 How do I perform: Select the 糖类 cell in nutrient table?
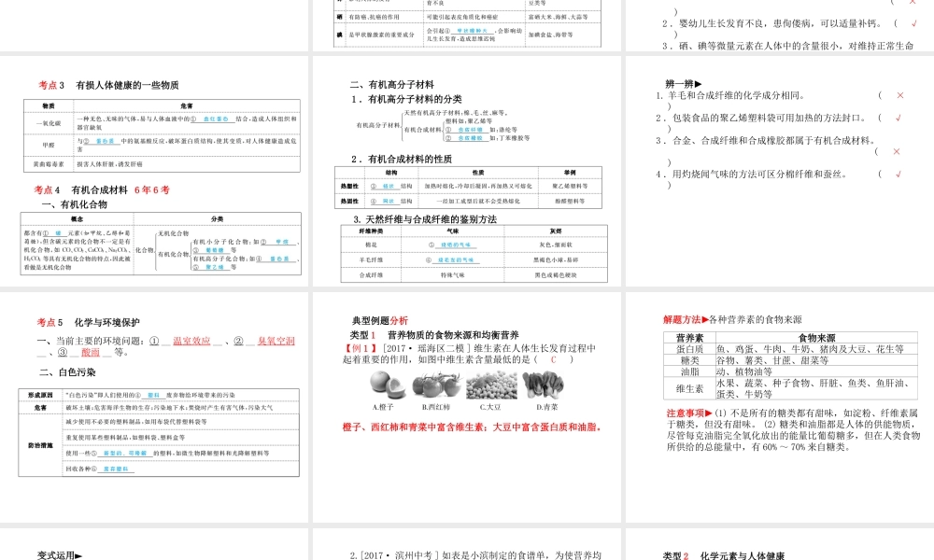[690, 360]
